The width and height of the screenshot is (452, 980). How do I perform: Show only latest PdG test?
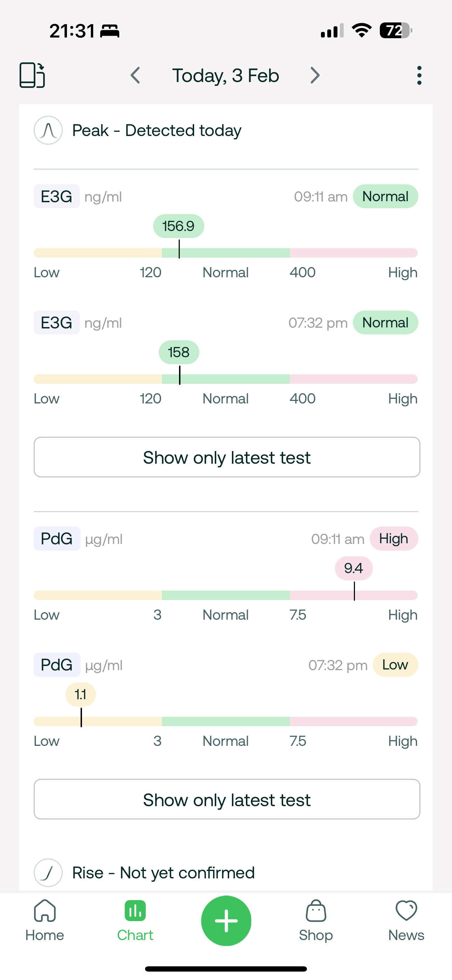coord(227,799)
